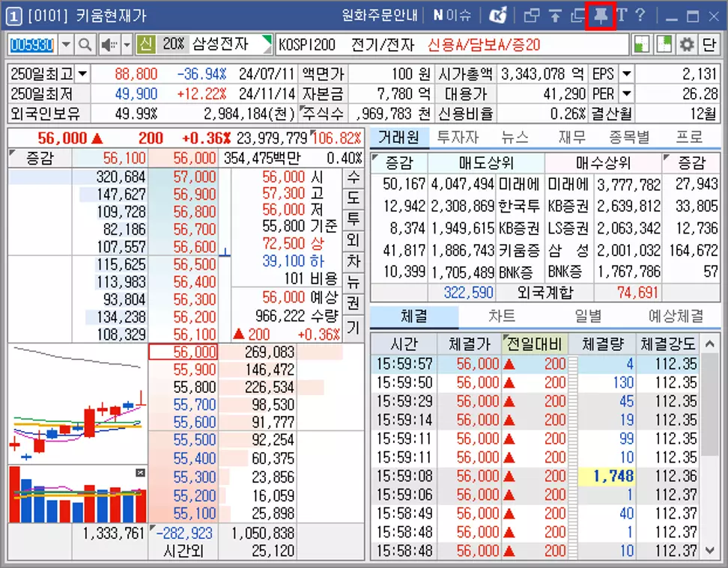Click the overlapping-windows icon beside the Kiwoom logo
The image size is (728, 568).
[x=532, y=16]
